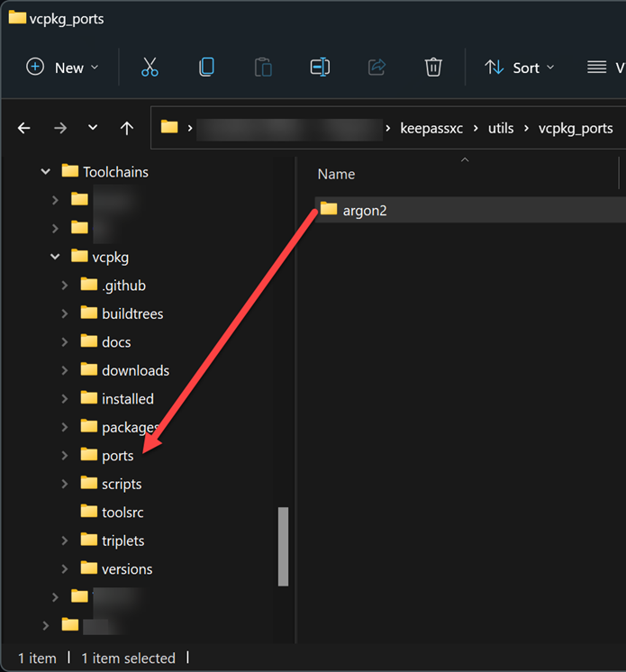Viewport: 626px width, 672px height.
Task: Click the navigation pane scrollbar thumb
Action: point(283,547)
